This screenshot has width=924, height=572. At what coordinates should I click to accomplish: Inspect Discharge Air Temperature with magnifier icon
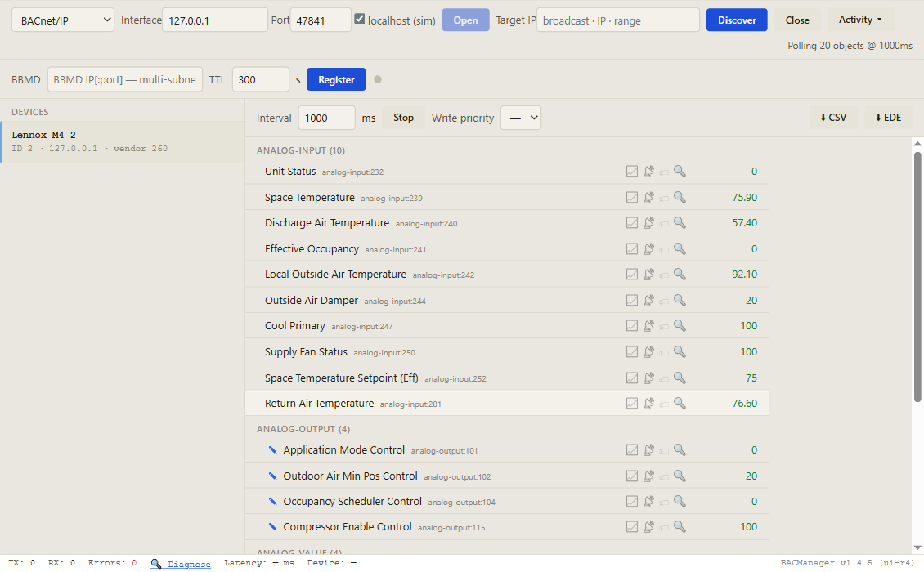coord(680,223)
